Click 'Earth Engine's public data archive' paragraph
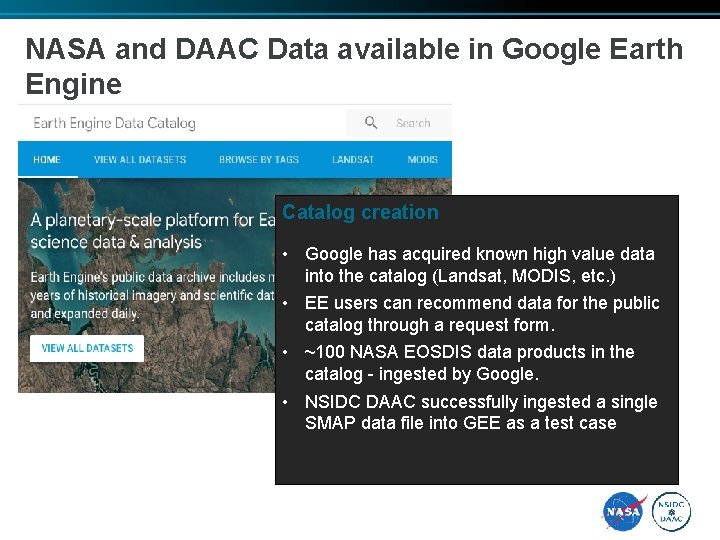 (153, 295)
